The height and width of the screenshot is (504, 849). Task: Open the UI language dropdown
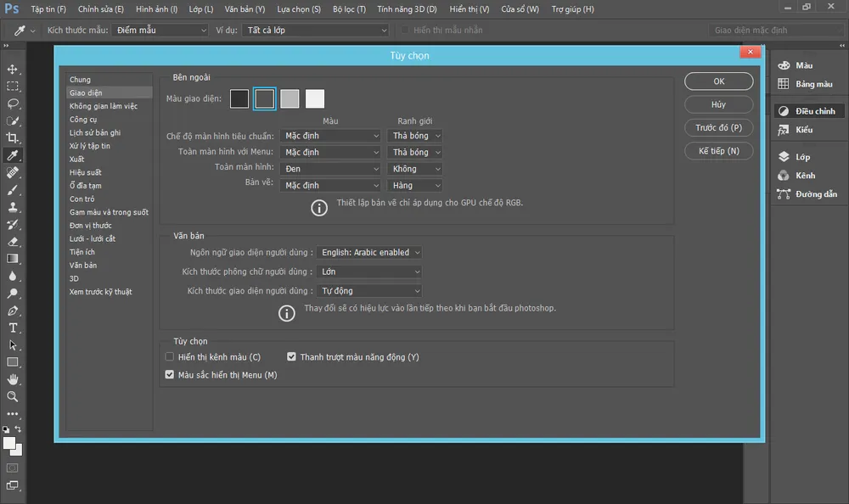click(x=369, y=252)
